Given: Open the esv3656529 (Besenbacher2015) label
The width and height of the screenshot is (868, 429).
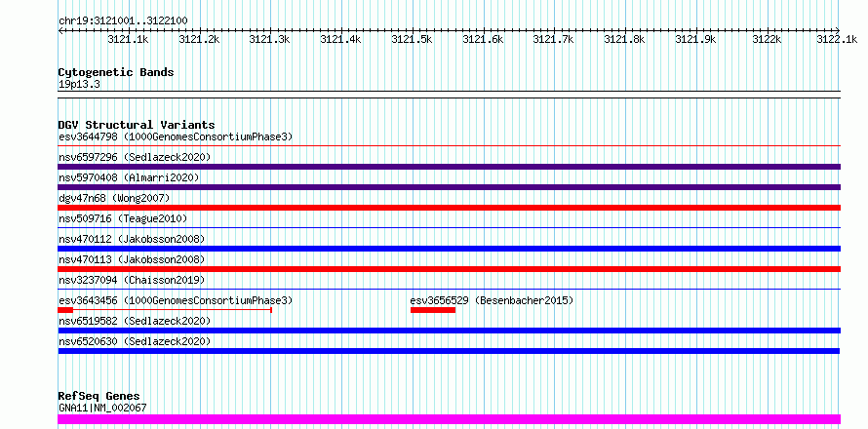Looking at the screenshot, I should 493,300.
